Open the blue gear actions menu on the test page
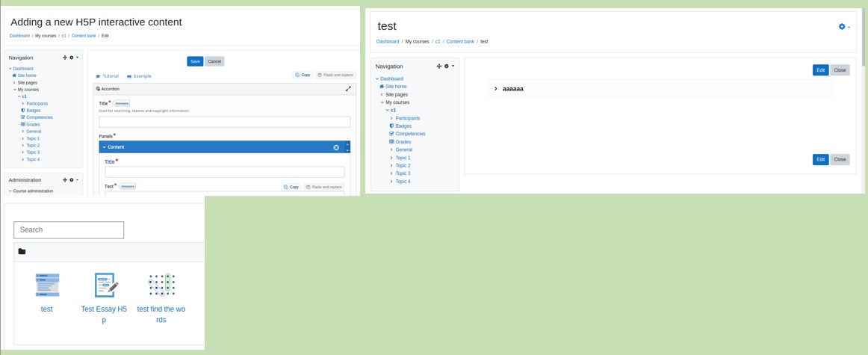 click(844, 27)
